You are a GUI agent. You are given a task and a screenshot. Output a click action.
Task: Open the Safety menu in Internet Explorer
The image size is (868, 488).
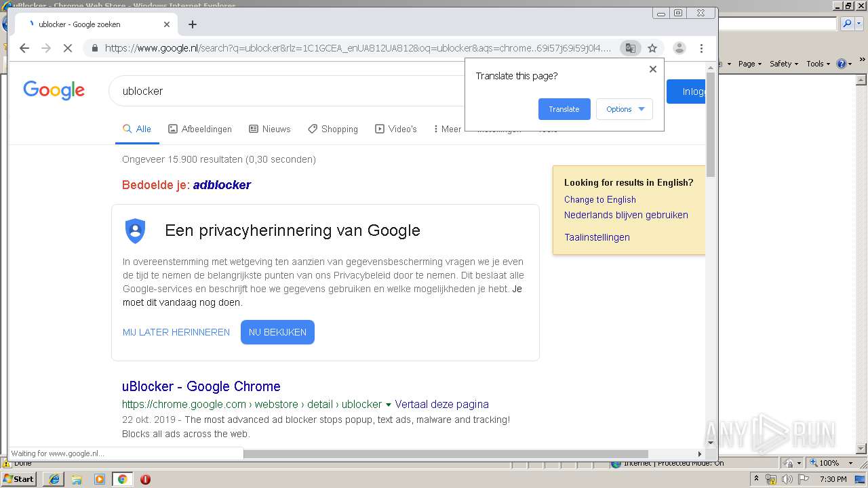(x=784, y=64)
